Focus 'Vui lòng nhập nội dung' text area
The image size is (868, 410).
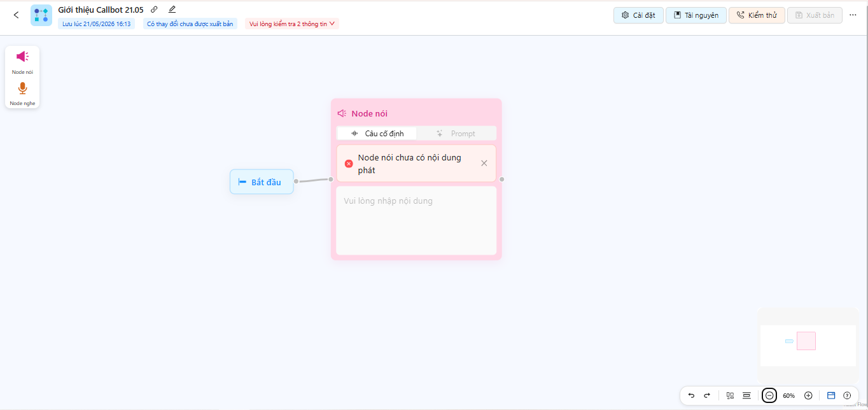tap(416, 220)
